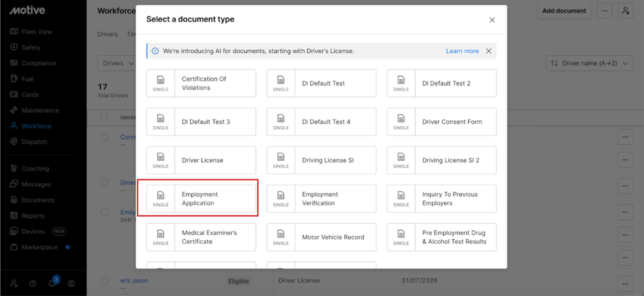The image size is (644, 296).
Task: Open the Fuel section icon
Action: point(14,79)
